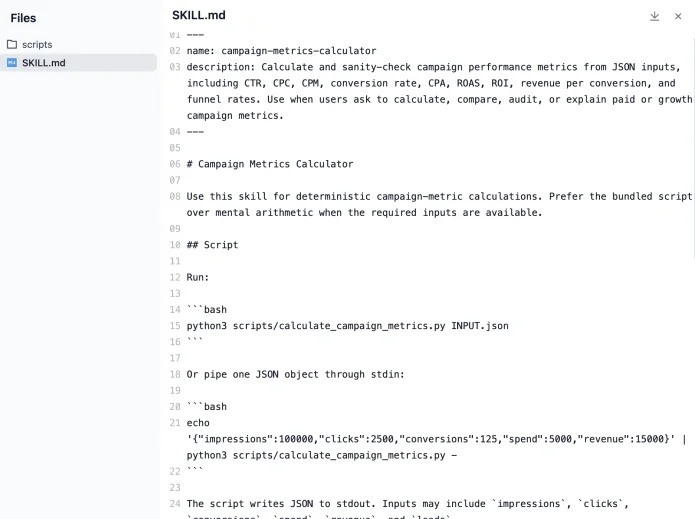Click the name: campaign-metrics-calculator line
The image size is (695, 519).
point(281,51)
